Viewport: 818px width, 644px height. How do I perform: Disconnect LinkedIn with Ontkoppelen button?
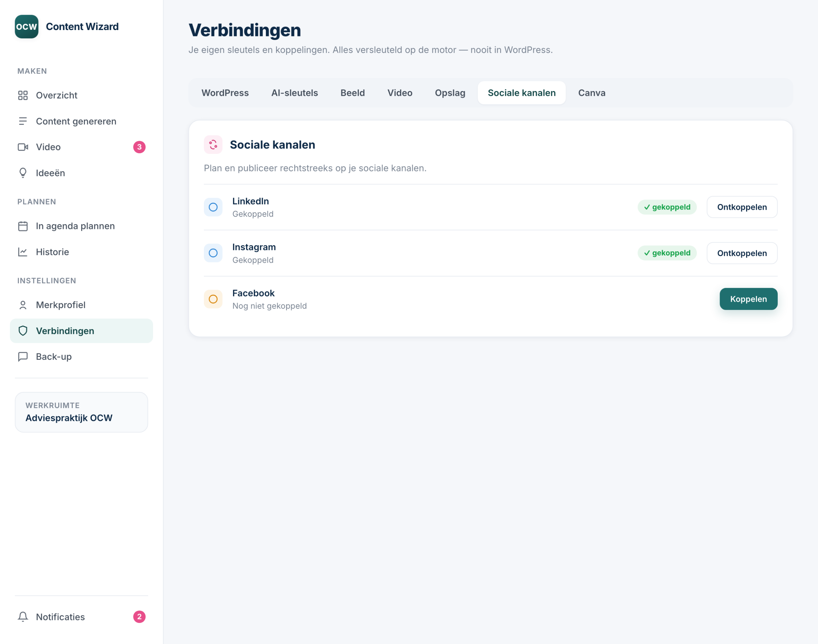coord(742,207)
